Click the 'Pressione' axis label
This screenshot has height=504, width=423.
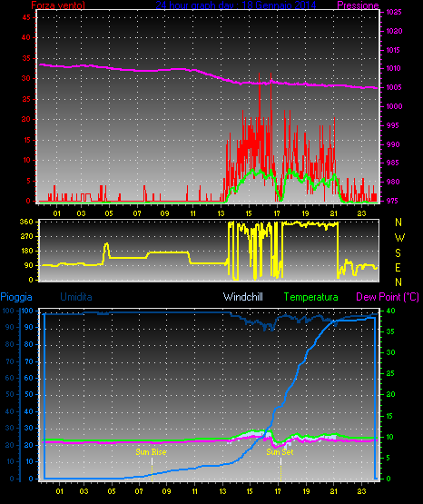click(358, 5)
